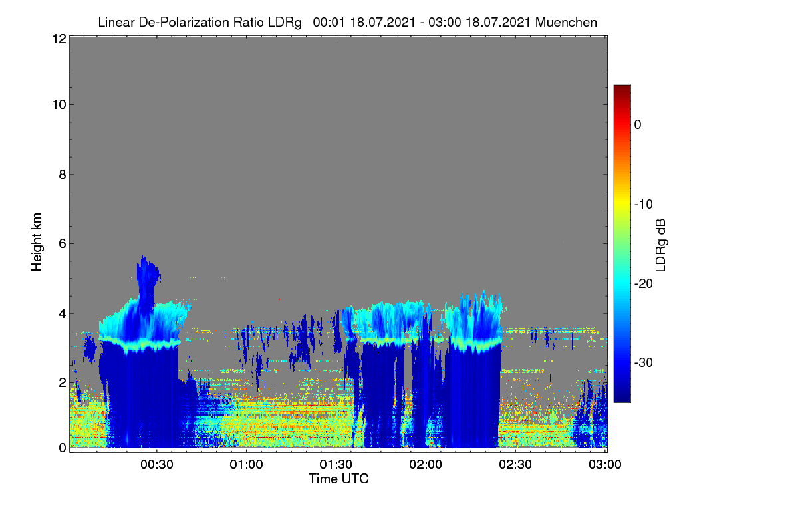Image resolution: width=798 pixels, height=532 pixels.
Task: Click the cyan -20 dB colorbar region
Action: (x=622, y=283)
